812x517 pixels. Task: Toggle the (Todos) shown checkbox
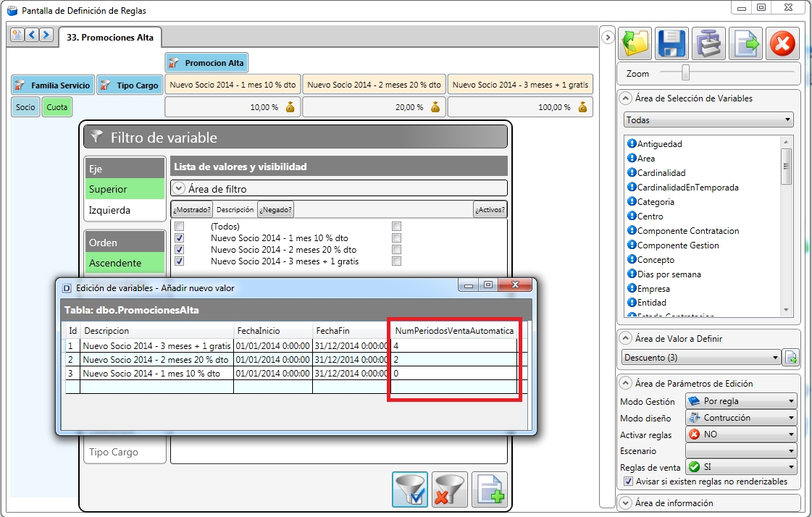179,226
